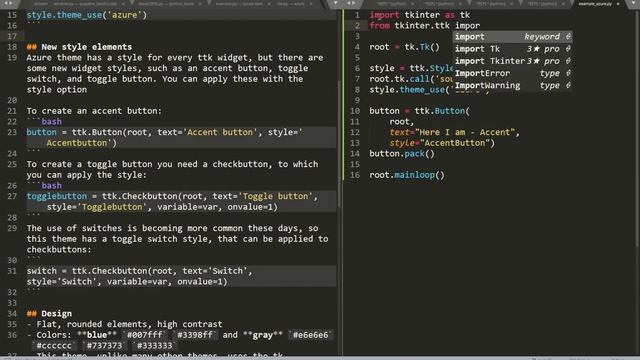The width and height of the screenshot is (640, 360).
Task: Click 'button = ttk.Button(' on line 10
Action: (420, 111)
